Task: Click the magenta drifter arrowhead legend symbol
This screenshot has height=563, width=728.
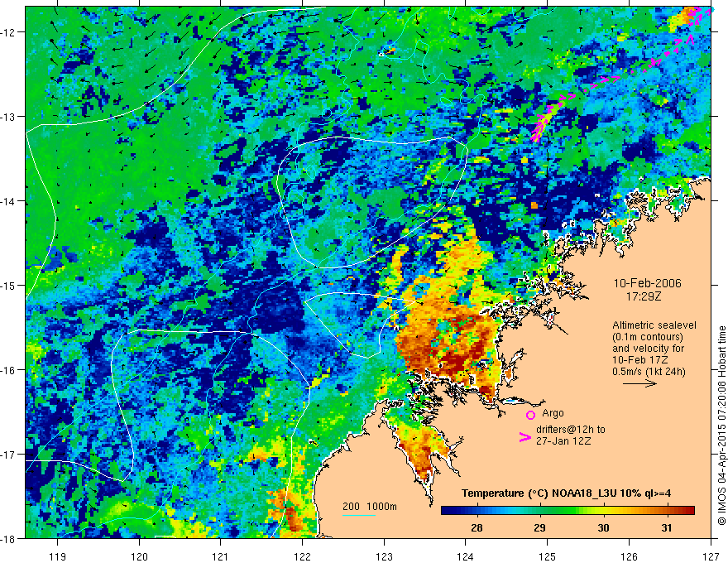Action: [525, 437]
